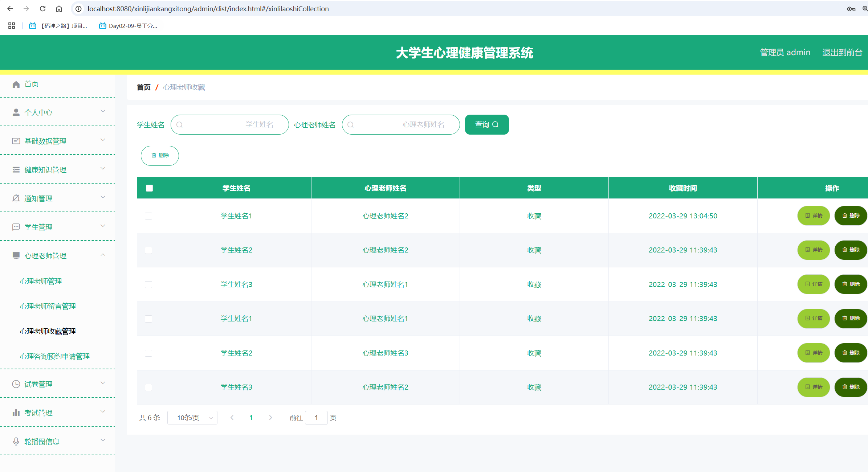Click the 首页 home icon in sidebar

16,84
